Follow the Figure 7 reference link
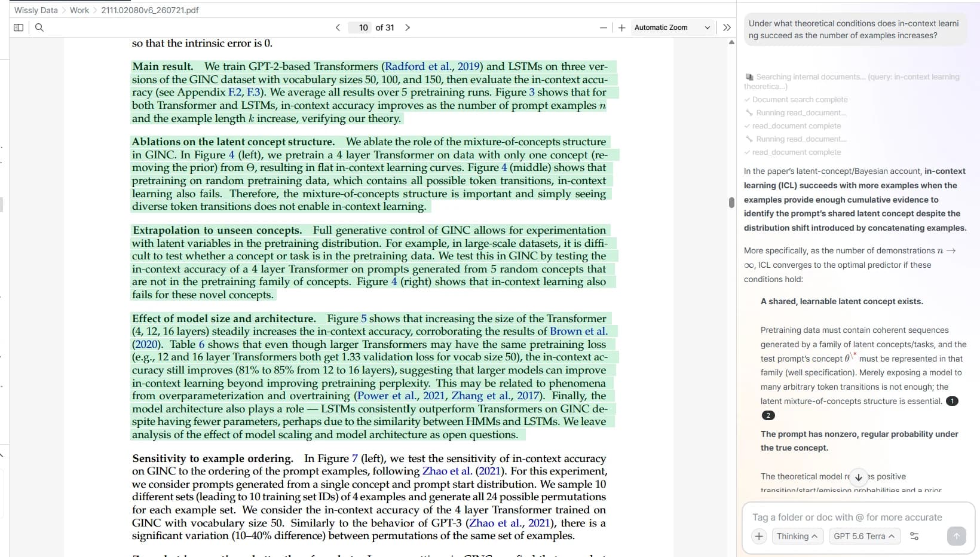 click(354, 458)
